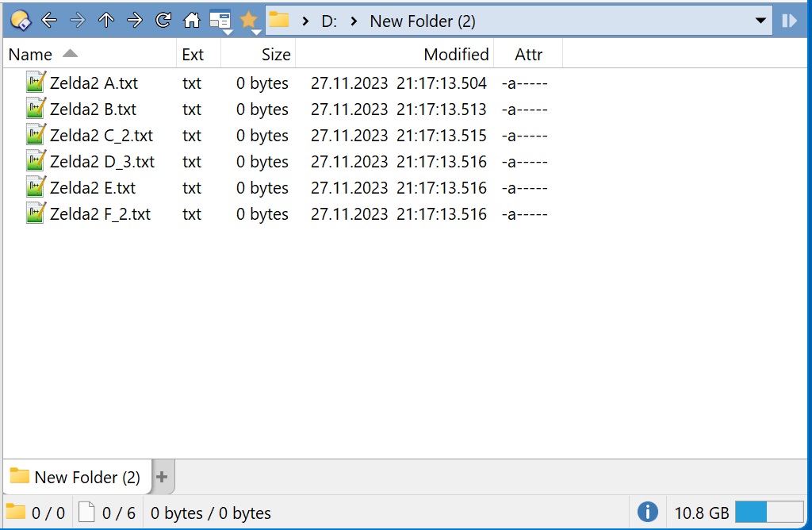812x530 pixels.
Task: Click the grayed Forward arrow icon
Action: [x=78, y=20]
